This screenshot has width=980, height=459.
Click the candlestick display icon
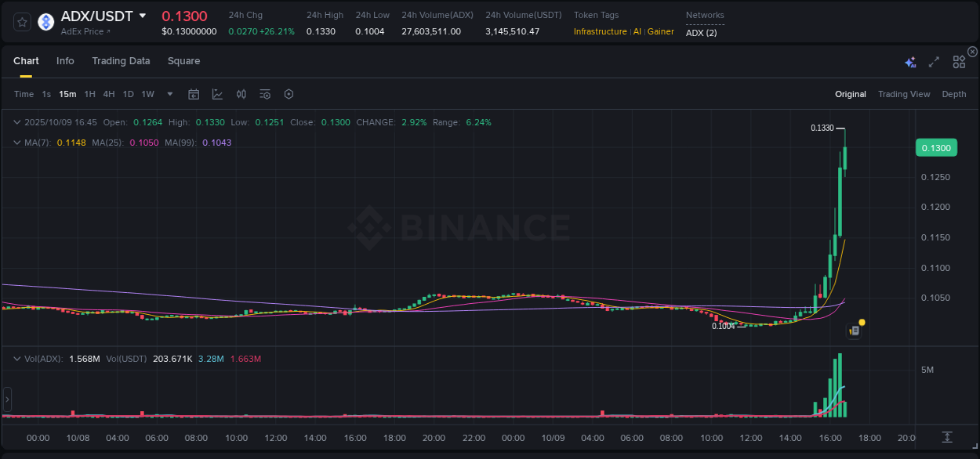pos(241,94)
